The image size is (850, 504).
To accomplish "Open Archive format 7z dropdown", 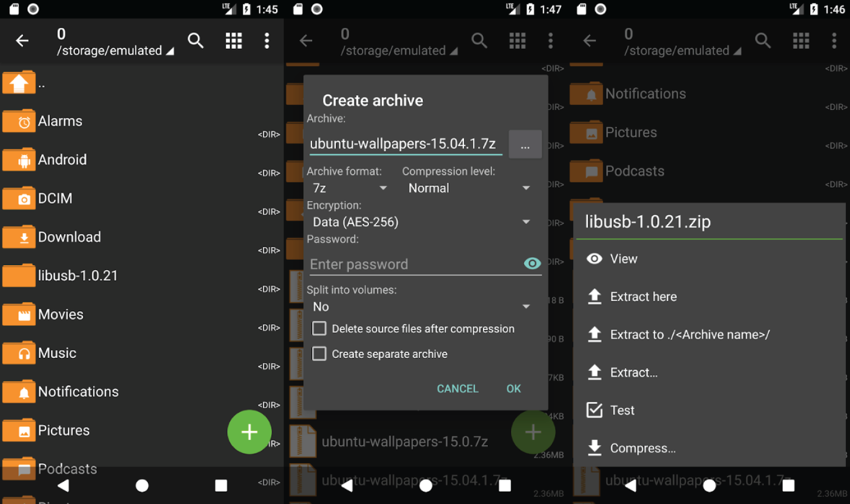I will pos(349,188).
